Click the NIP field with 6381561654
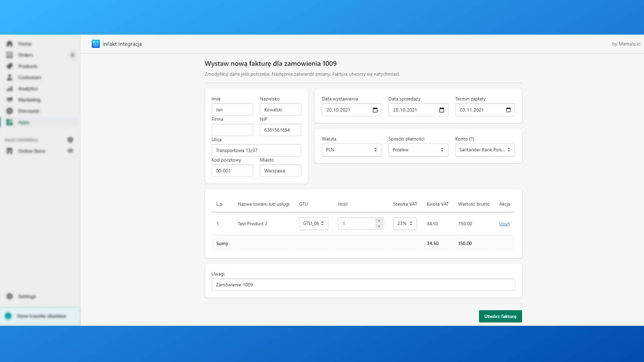This screenshot has height=362, width=644. [x=281, y=130]
